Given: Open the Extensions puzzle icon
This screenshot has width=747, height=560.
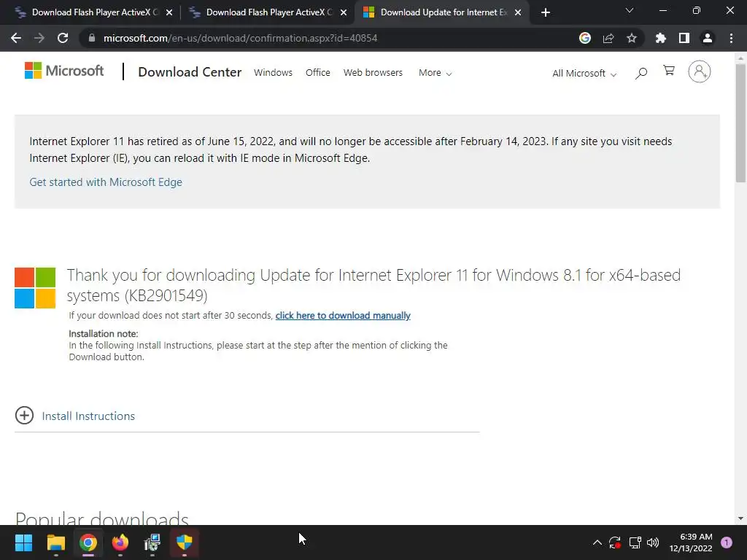Looking at the screenshot, I should pos(660,38).
